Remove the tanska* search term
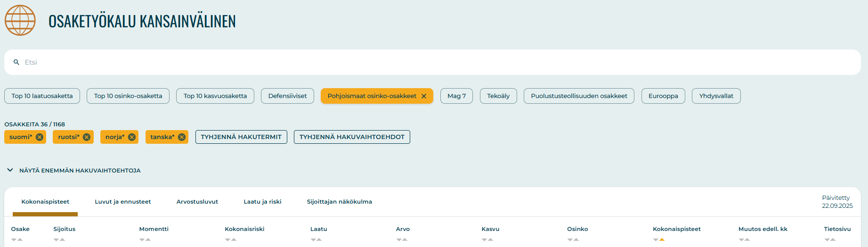Image resolution: width=868 pixels, height=247 pixels. (x=182, y=137)
